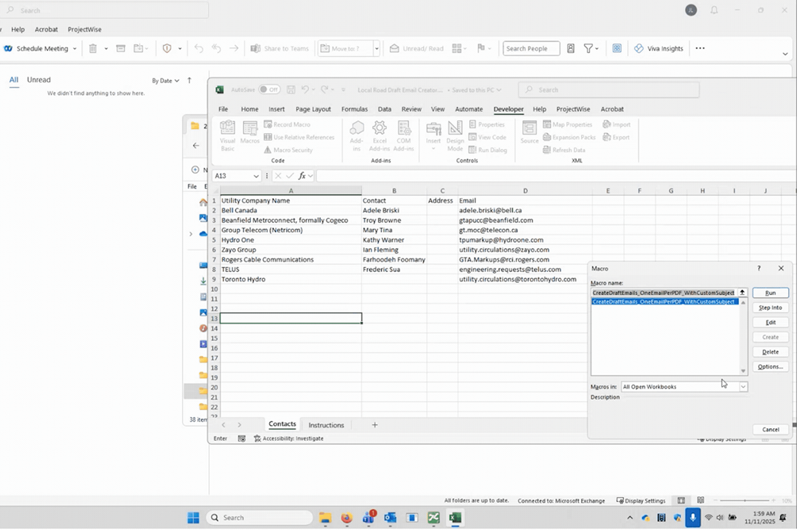Click the Excel icon in Windows taskbar
Image resolution: width=798 pixels, height=532 pixels.
tap(455, 518)
